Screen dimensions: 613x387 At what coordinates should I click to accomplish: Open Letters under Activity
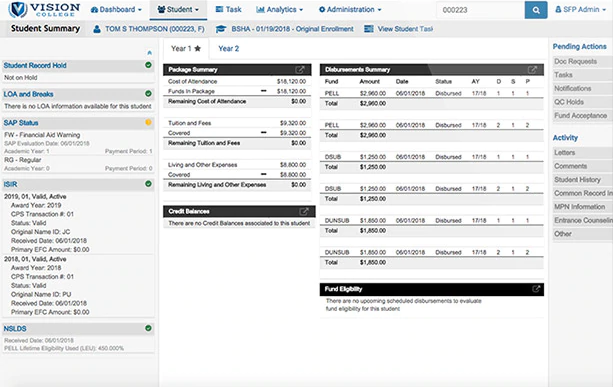pos(583,152)
